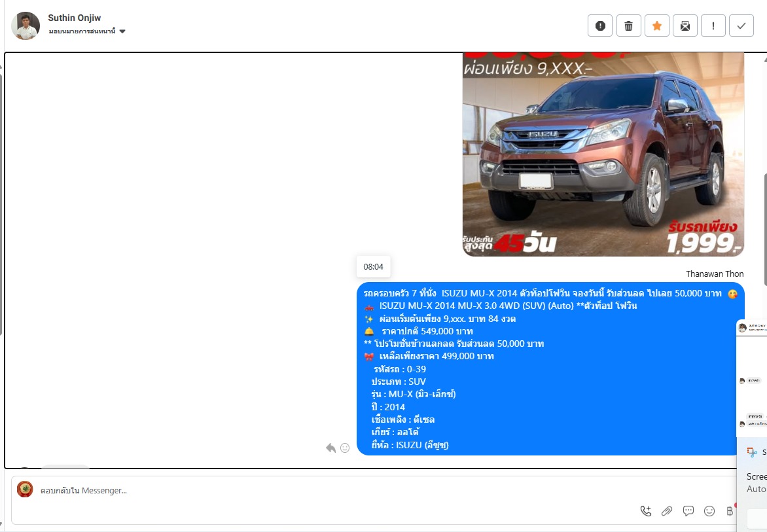
Task: Start a call with the phone-plus icon
Action: coord(646,511)
